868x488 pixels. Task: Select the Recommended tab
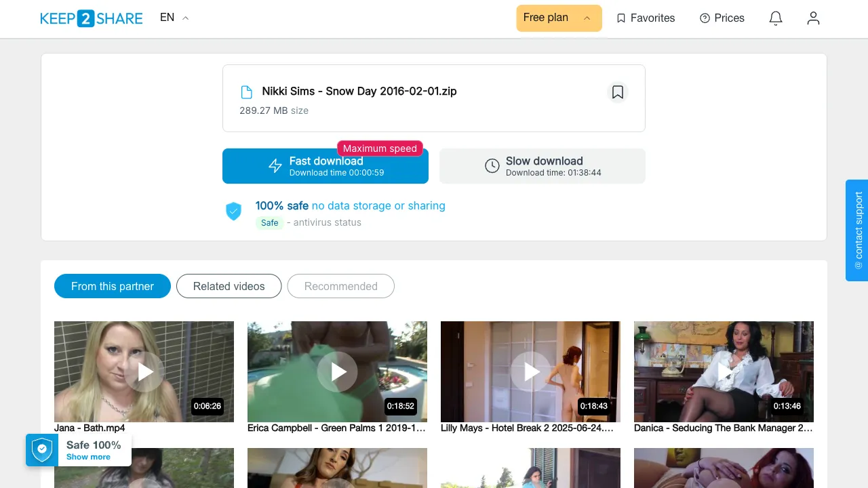(341, 286)
